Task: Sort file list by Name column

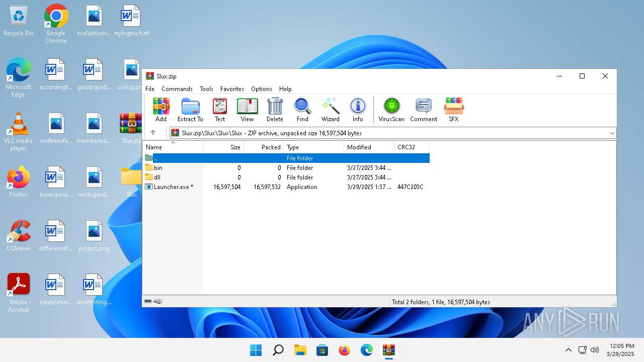Action: [x=173, y=147]
